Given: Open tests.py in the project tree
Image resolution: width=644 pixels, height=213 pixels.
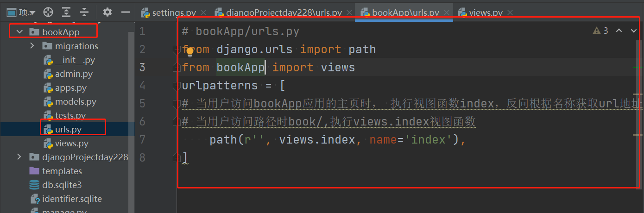Looking at the screenshot, I should (x=70, y=115).
